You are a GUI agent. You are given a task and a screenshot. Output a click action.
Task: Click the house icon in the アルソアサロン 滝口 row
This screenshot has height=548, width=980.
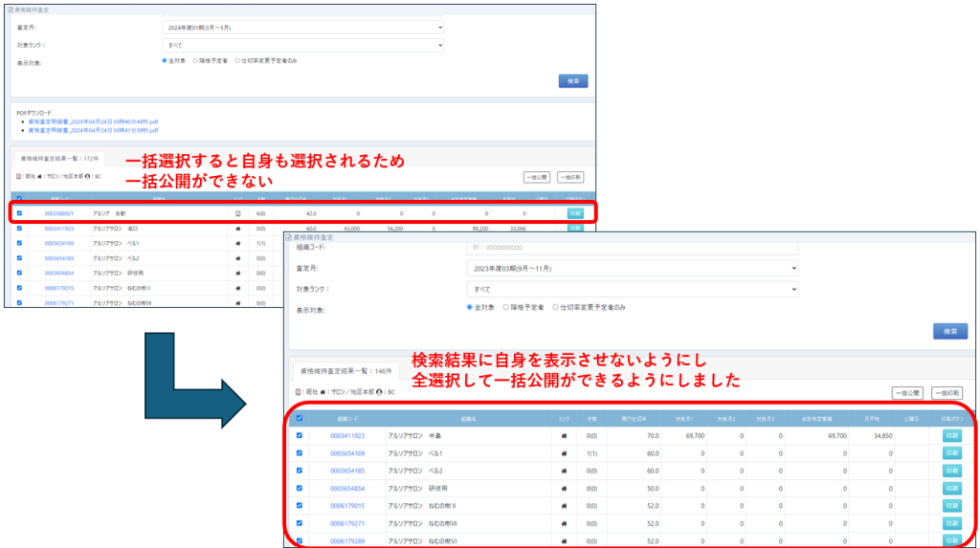[x=237, y=229]
